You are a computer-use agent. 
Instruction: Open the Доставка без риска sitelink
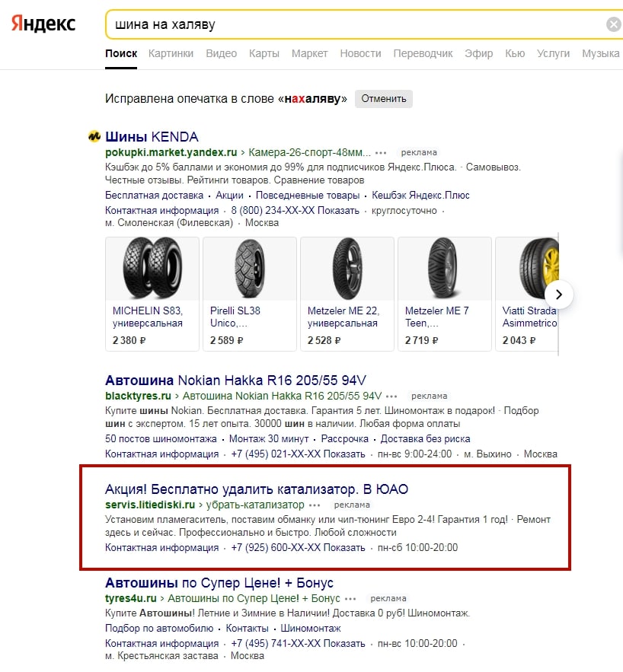click(x=425, y=439)
